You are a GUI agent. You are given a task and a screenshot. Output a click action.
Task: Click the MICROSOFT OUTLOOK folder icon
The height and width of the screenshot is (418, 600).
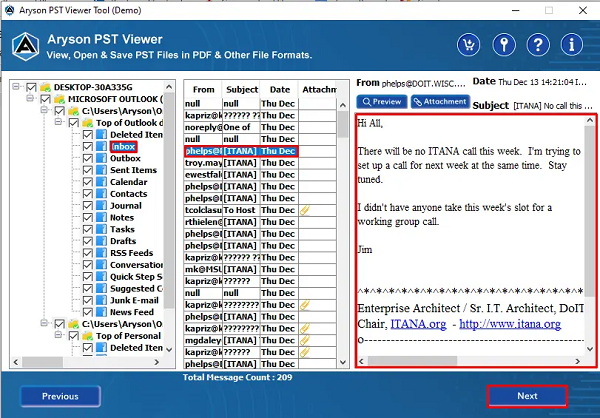pyautogui.click(x=59, y=99)
